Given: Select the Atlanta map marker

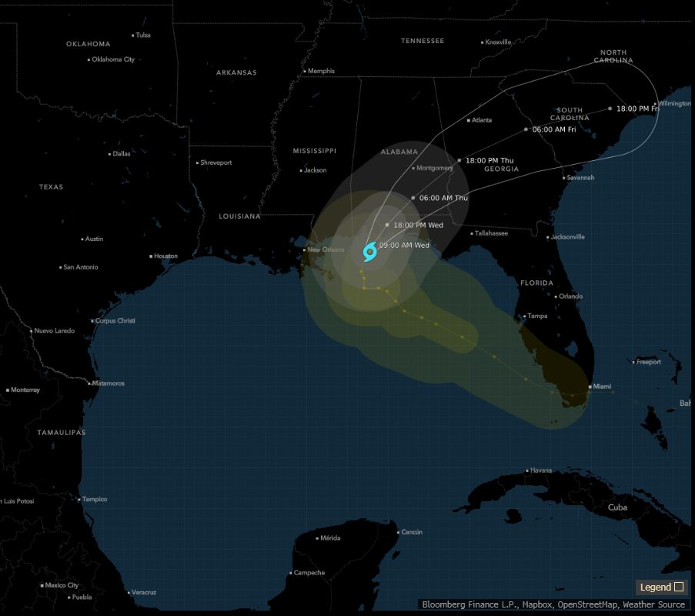Looking at the screenshot, I should point(467,120).
